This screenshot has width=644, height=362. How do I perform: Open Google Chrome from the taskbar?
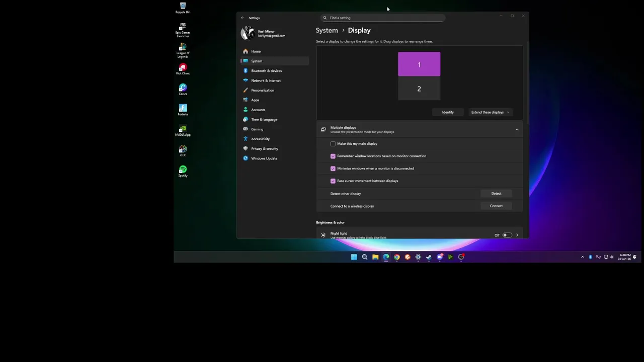(x=397, y=257)
